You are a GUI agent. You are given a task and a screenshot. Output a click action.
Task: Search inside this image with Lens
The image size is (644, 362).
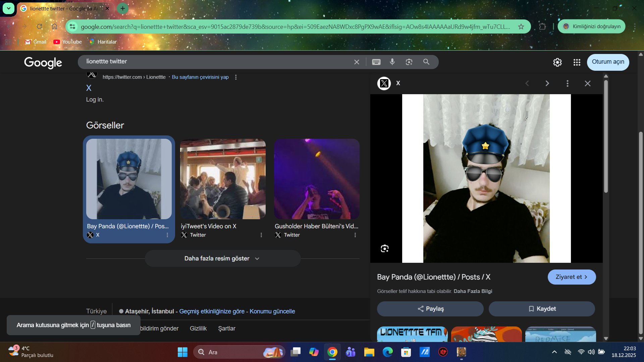point(385,248)
